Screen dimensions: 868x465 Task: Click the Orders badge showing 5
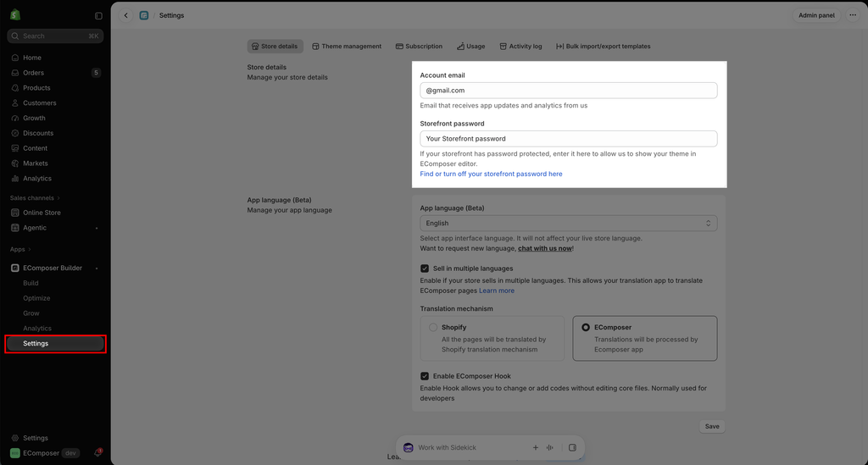tap(96, 73)
